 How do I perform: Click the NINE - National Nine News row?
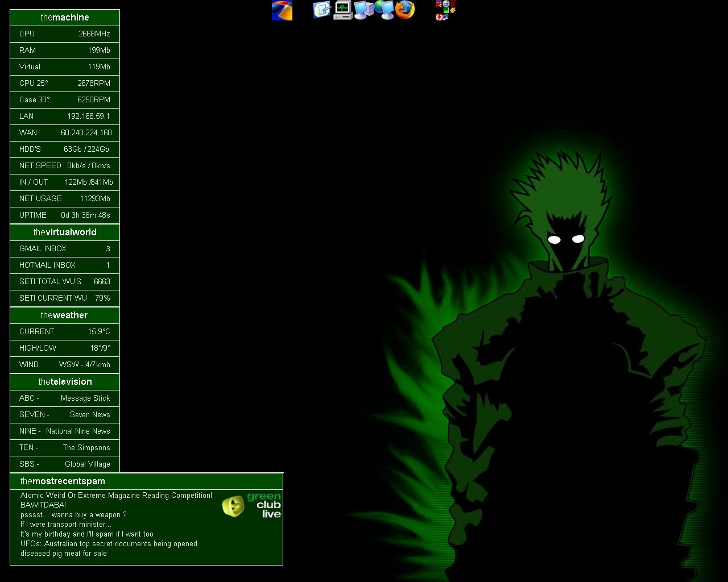[x=65, y=431]
